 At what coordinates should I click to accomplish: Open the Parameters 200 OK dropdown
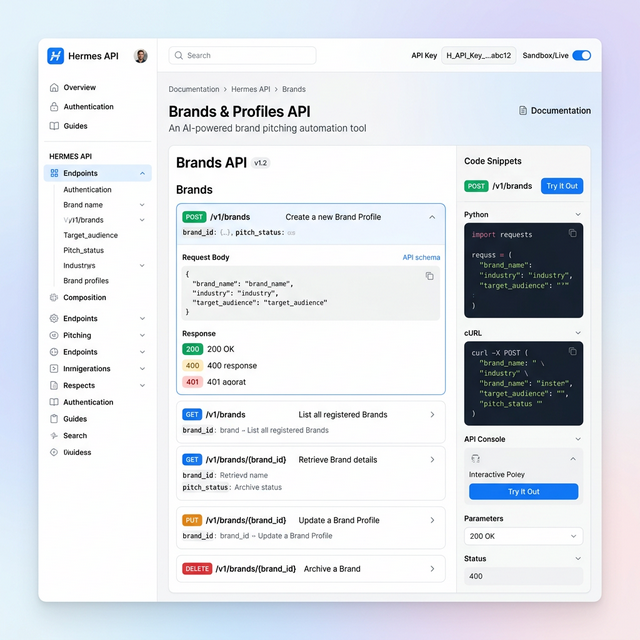523,537
